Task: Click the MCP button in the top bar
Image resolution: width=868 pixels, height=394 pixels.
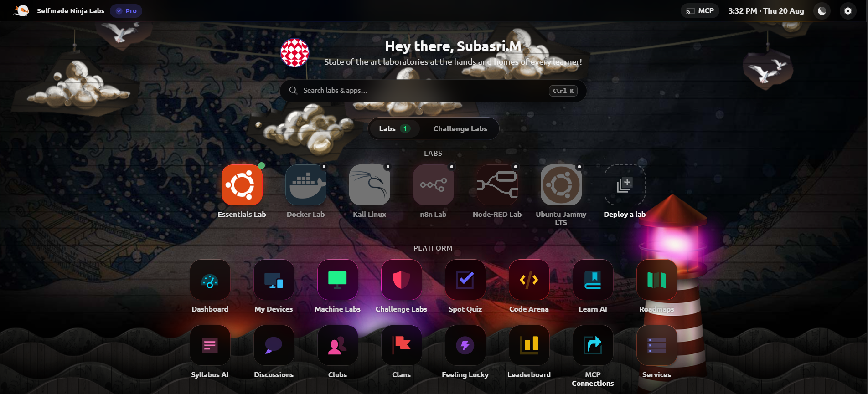Action: 700,11
